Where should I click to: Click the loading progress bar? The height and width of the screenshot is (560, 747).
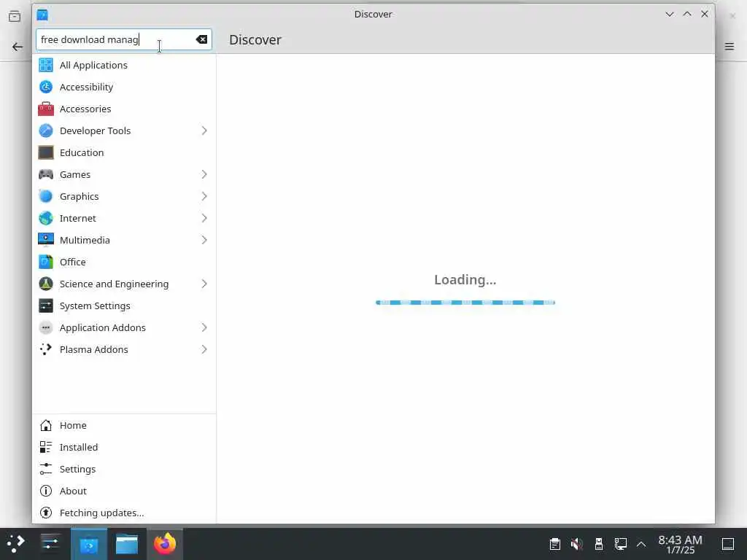pyautogui.click(x=465, y=303)
